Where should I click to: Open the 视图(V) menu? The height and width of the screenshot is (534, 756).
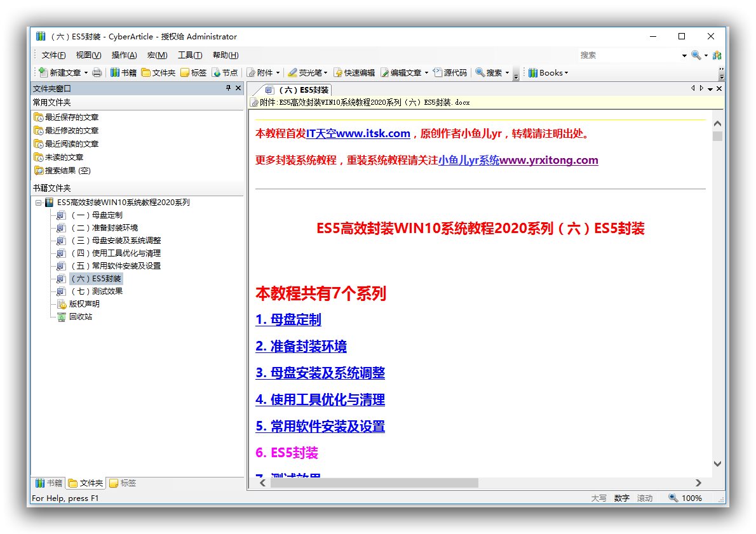coord(89,55)
